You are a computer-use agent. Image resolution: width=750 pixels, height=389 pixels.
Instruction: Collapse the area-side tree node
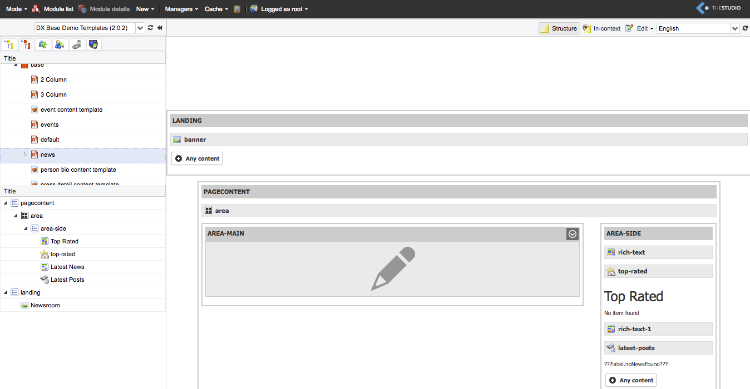click(26, 229)
